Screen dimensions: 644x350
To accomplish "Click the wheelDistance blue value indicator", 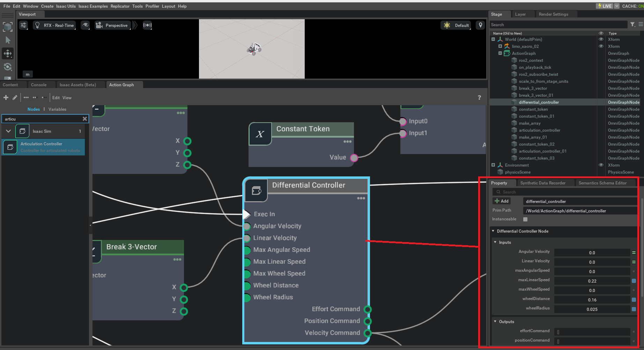I will [634, 300].
